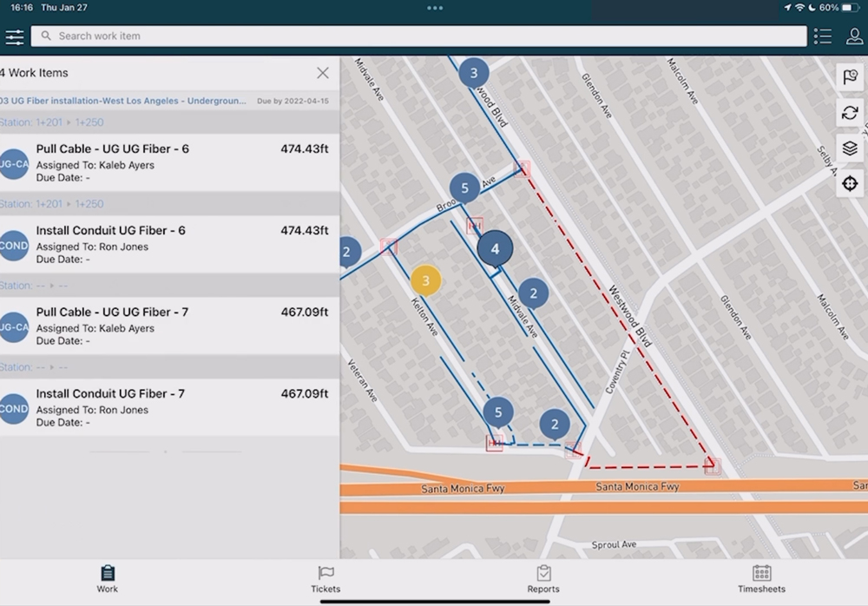Switch to the Tickets tab
Screen dimensions: 868x606
325,579
